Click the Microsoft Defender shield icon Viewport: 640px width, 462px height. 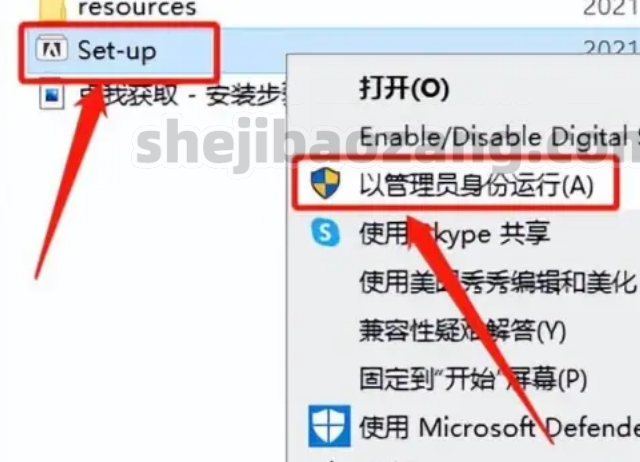(329, 426)
